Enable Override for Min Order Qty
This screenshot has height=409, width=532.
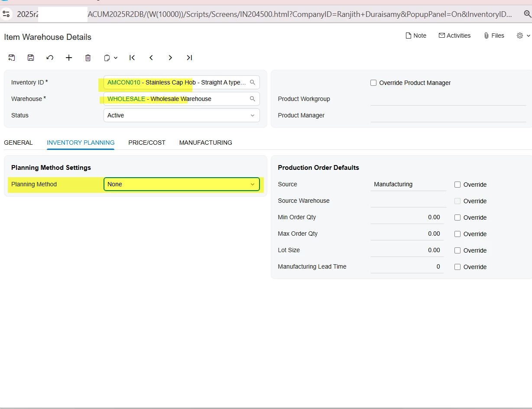coord(457,217)
